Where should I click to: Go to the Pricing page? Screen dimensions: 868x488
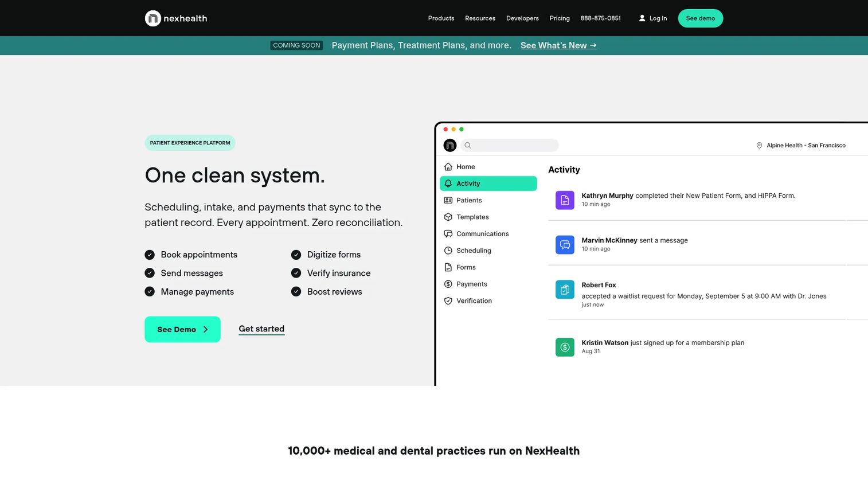click(560, 18)
